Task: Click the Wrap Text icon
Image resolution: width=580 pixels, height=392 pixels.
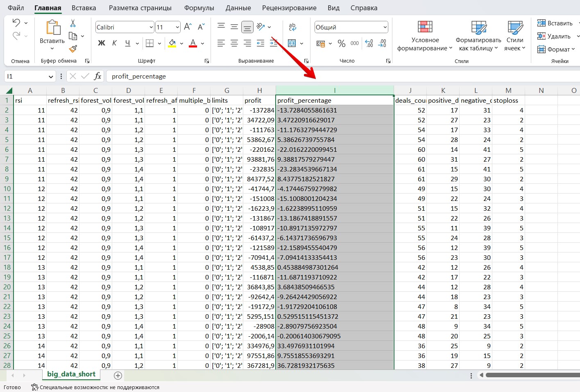Action: [292, 27]
